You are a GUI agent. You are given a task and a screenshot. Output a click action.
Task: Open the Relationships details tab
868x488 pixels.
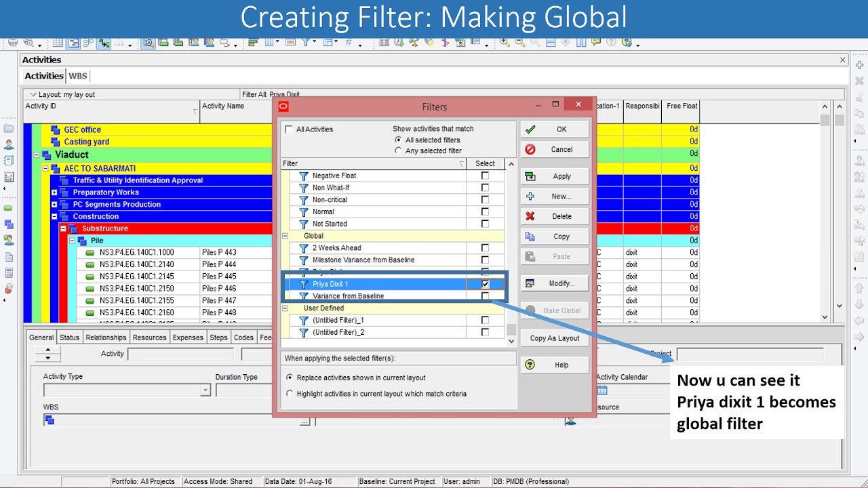(106, 338)
